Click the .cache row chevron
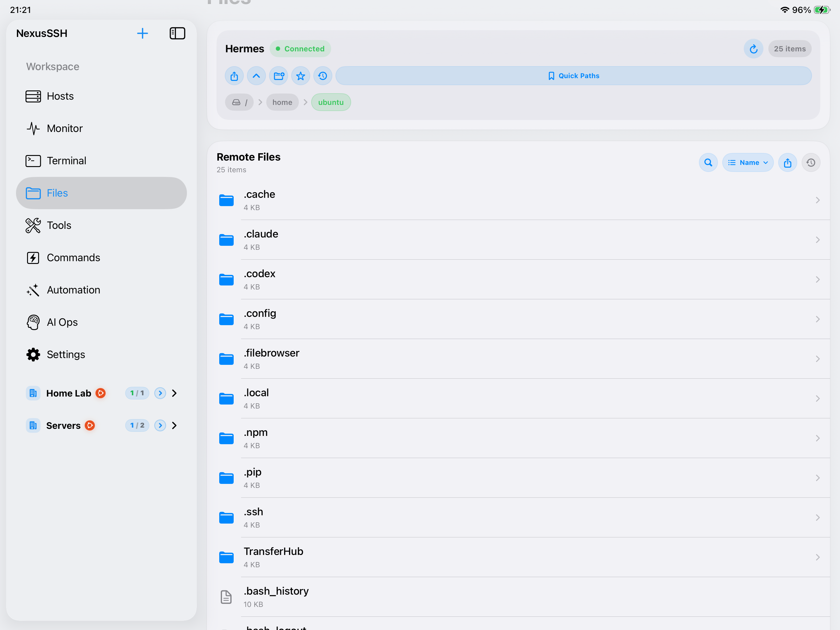 tap(818, 200)
